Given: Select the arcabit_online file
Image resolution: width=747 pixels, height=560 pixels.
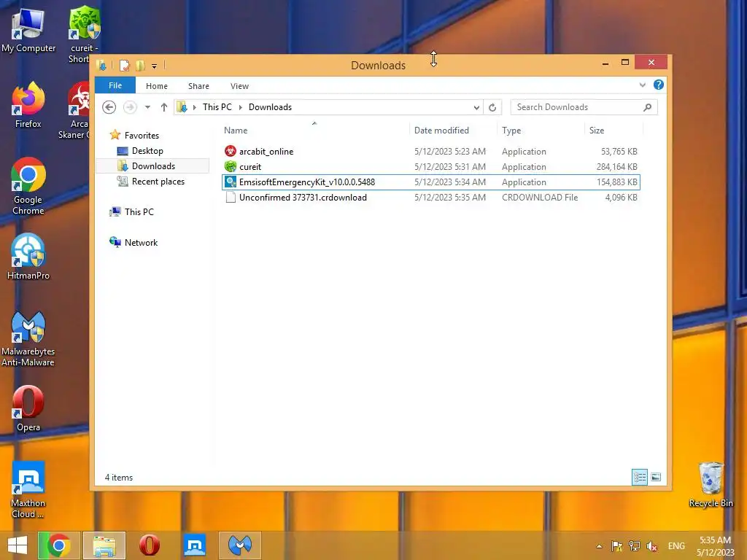Looking at the screenshot, I should (430, 152).
